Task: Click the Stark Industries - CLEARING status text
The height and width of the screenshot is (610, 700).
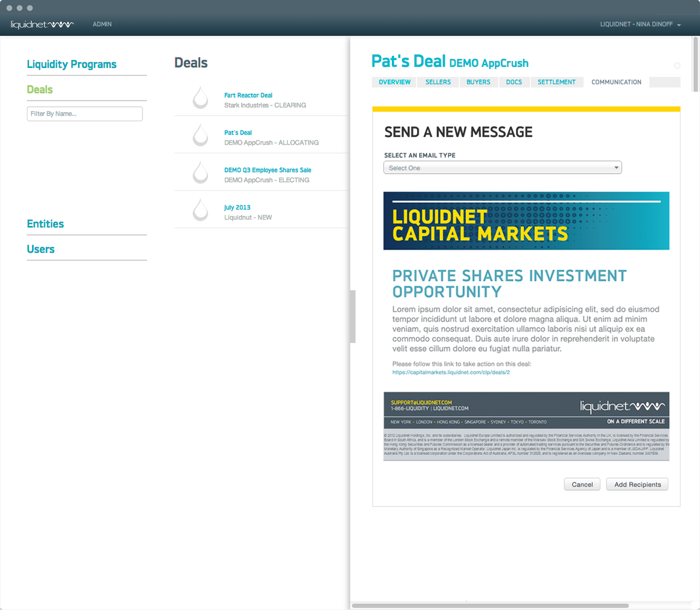Action: [x=265, y=106]
